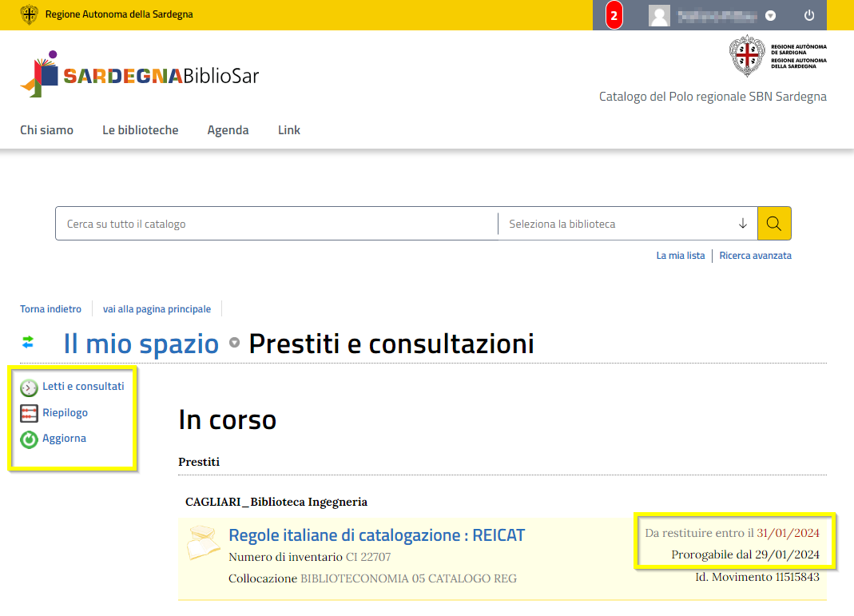Open the red notification badge showing 2
This screenshot has height=616, width=854.
click(x=614, y=15)
